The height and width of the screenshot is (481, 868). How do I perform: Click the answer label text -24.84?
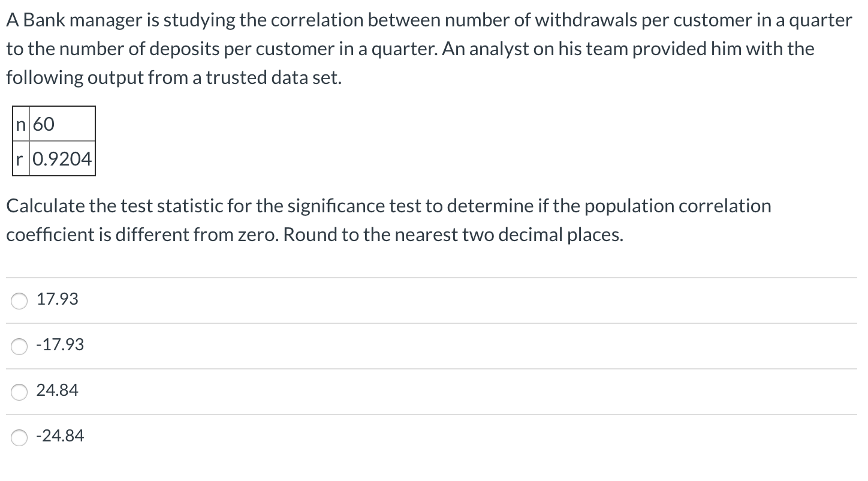tap(60, 436)
